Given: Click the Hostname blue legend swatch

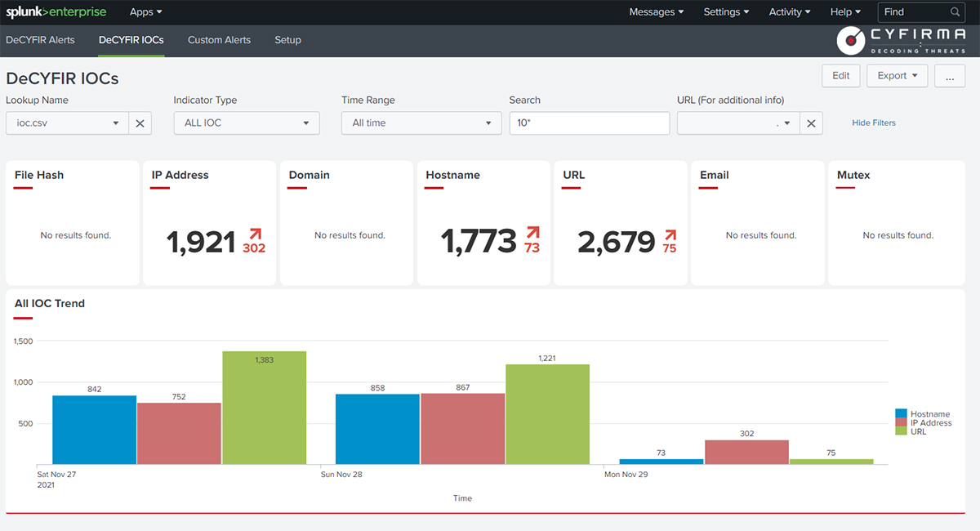Looking at the screenshot, I should pyautogui.click(x=902, y=414).
